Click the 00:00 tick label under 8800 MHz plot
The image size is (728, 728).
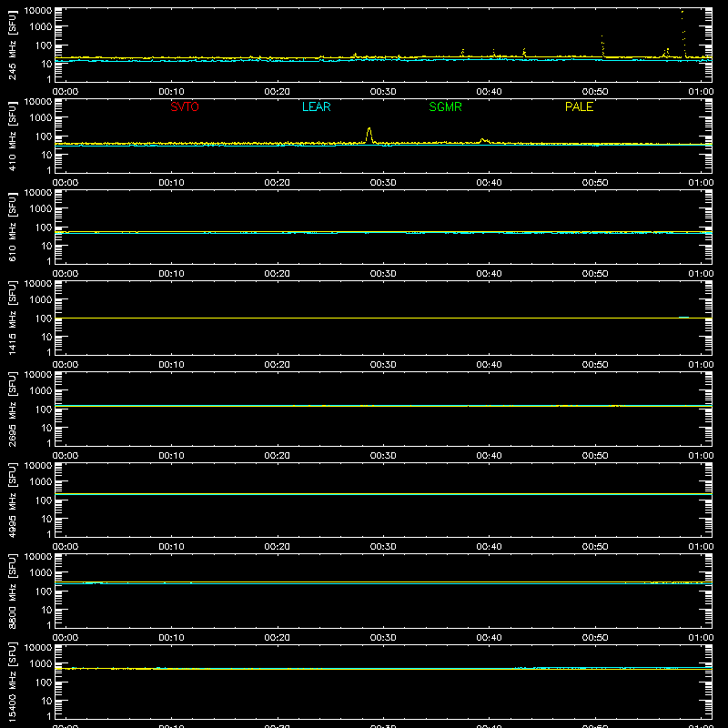[66, 638]
